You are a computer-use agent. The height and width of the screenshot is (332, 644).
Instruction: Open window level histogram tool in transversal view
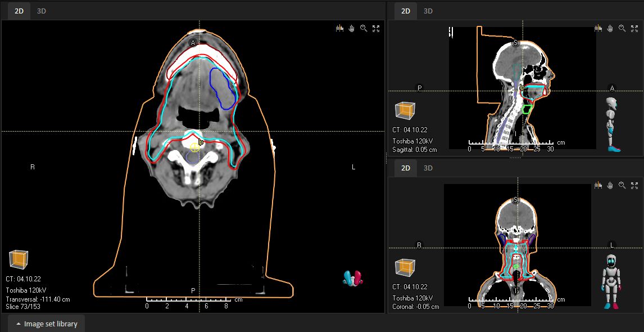339,28
